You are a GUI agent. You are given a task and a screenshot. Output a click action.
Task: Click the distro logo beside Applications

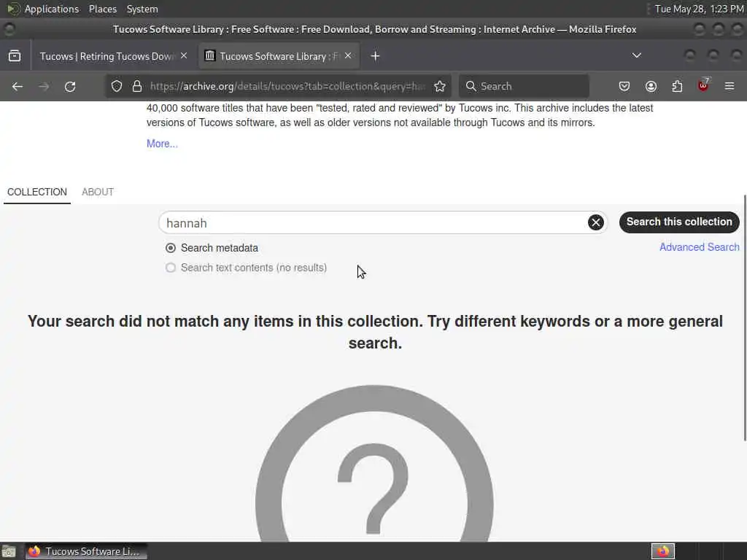[14, 9]
